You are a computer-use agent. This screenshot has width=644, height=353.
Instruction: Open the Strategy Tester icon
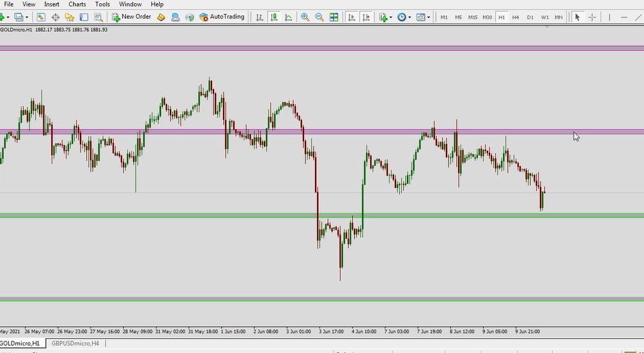click(x=98, y=17)
